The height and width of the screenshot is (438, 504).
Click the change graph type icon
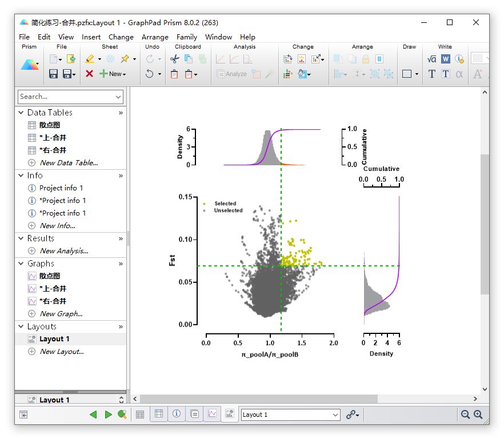[287, 59]
